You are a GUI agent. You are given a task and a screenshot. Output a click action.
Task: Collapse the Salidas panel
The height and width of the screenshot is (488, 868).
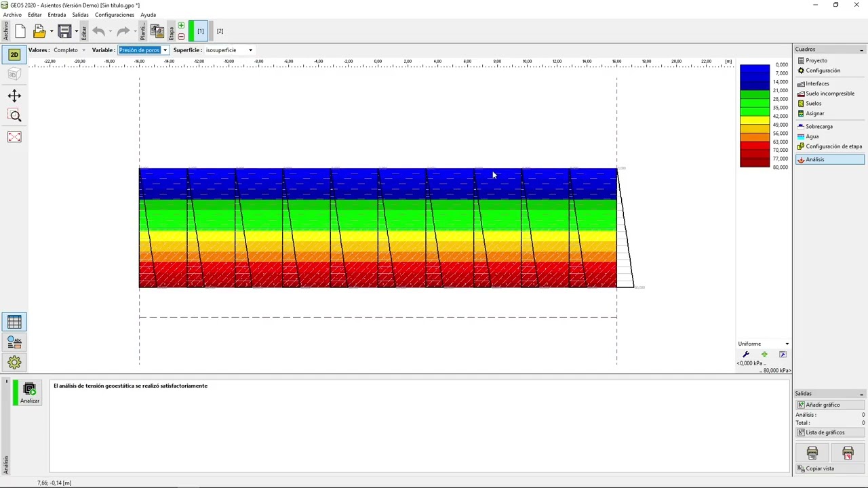click(x=861, y=394)
